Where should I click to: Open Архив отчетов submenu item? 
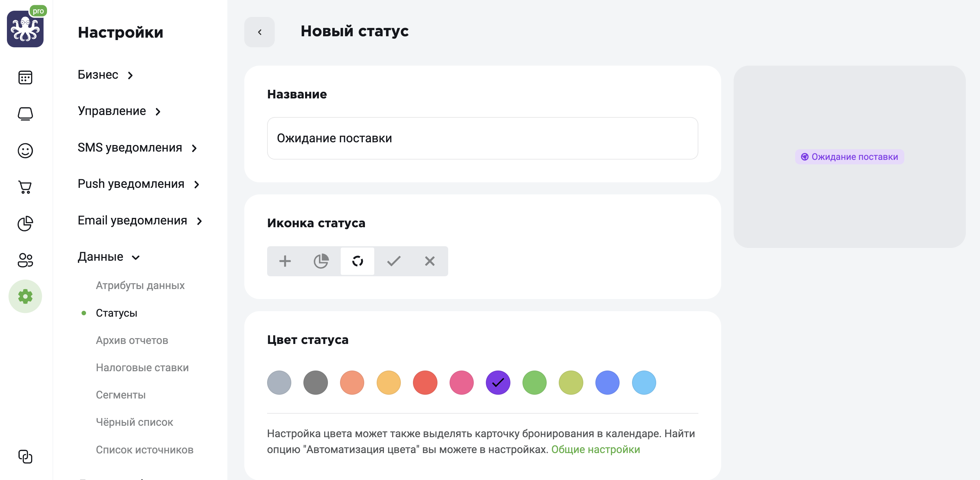point(132,340)
